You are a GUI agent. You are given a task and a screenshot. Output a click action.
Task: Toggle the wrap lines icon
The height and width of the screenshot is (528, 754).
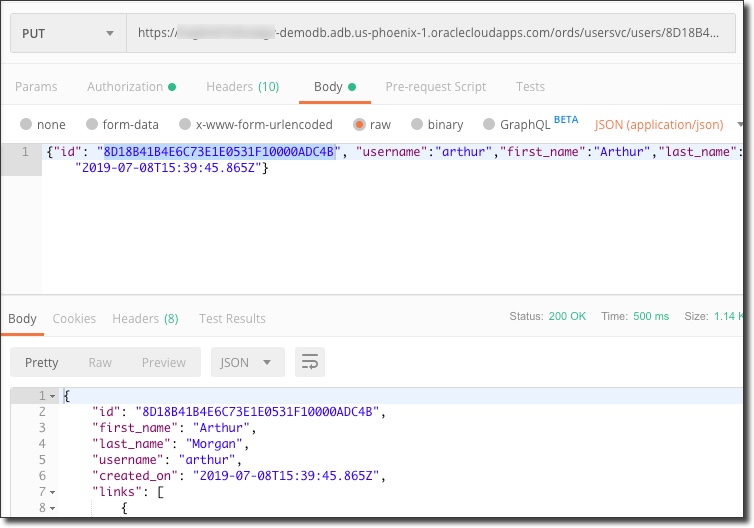click(x=310, y=362)
